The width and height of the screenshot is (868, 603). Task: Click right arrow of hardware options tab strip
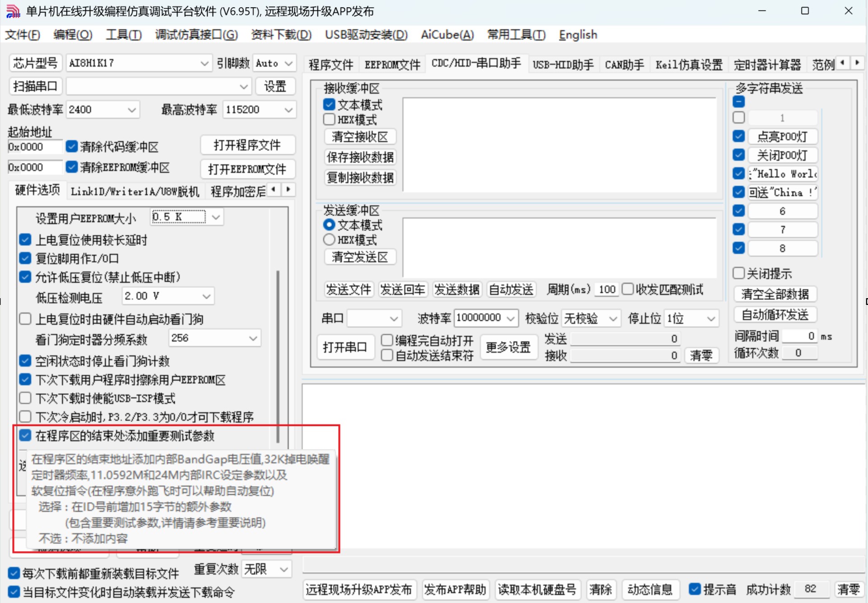(288, 190)
